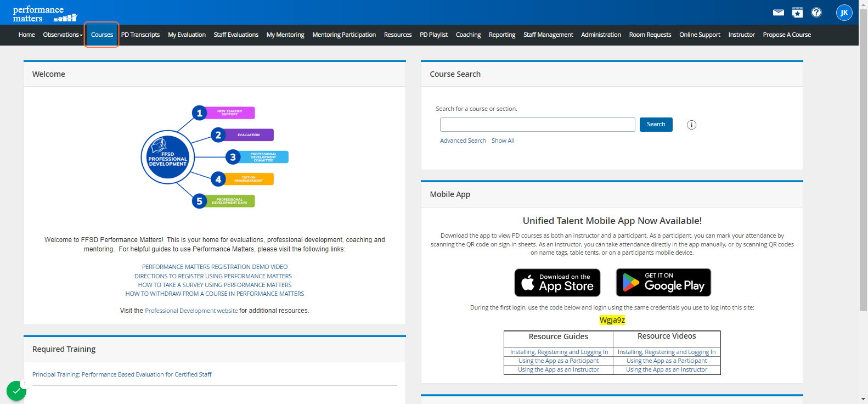Click the Performance Matters logo

coord(45,14)
